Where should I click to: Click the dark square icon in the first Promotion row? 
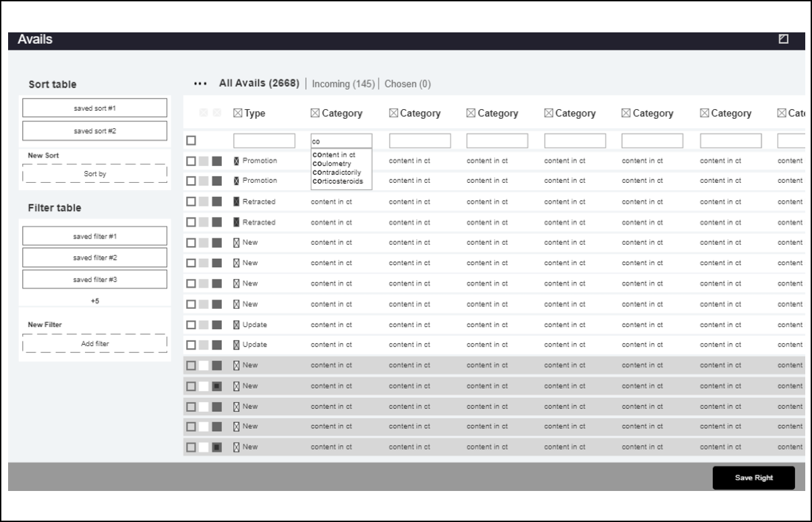[216, 161]
